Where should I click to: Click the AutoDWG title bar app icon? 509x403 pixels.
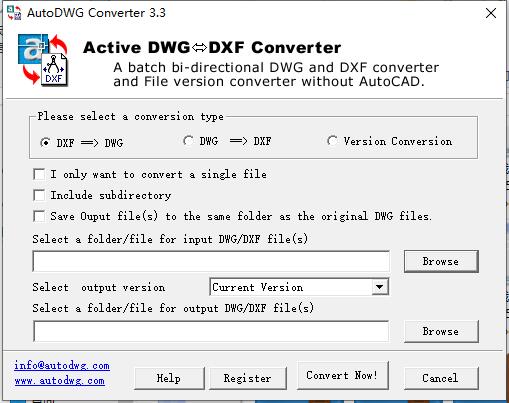pyautogui.click(x=14, y=13)
